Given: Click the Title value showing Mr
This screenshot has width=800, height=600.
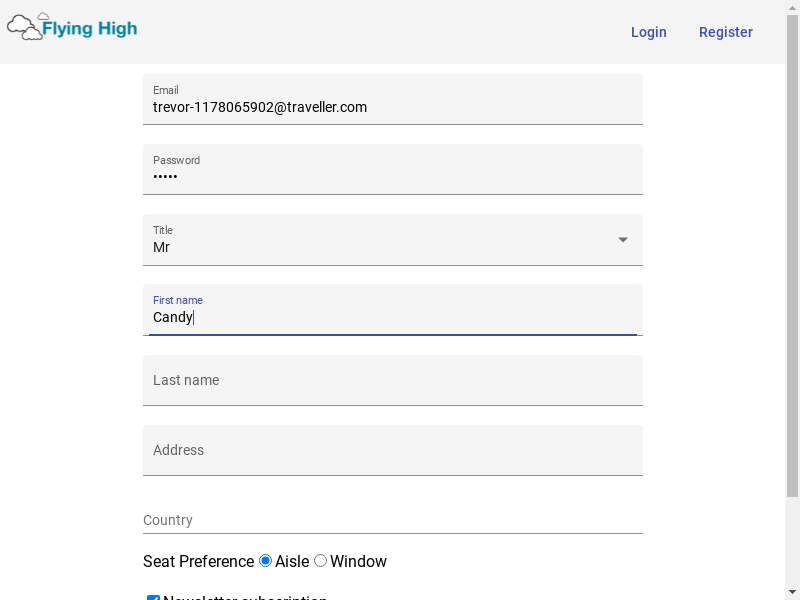Looking at the screenshot, I should click(162, 247).
